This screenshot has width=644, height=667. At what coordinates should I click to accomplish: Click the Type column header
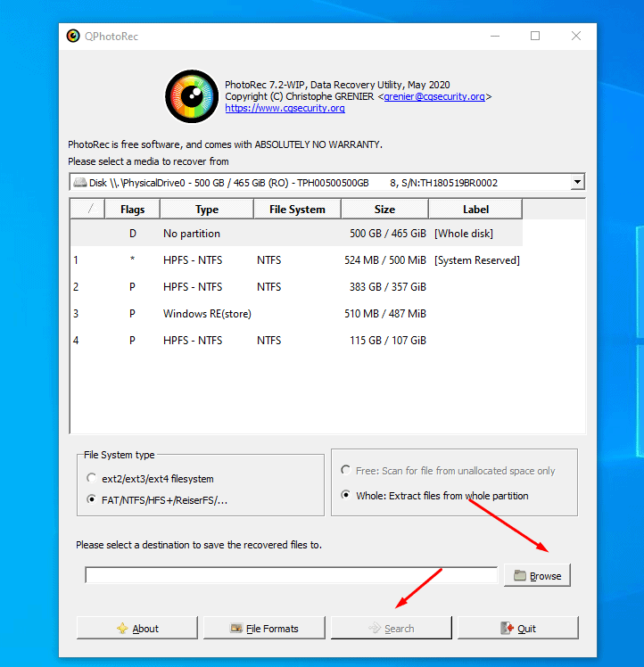pyautogui.click(x=207, y=210)
